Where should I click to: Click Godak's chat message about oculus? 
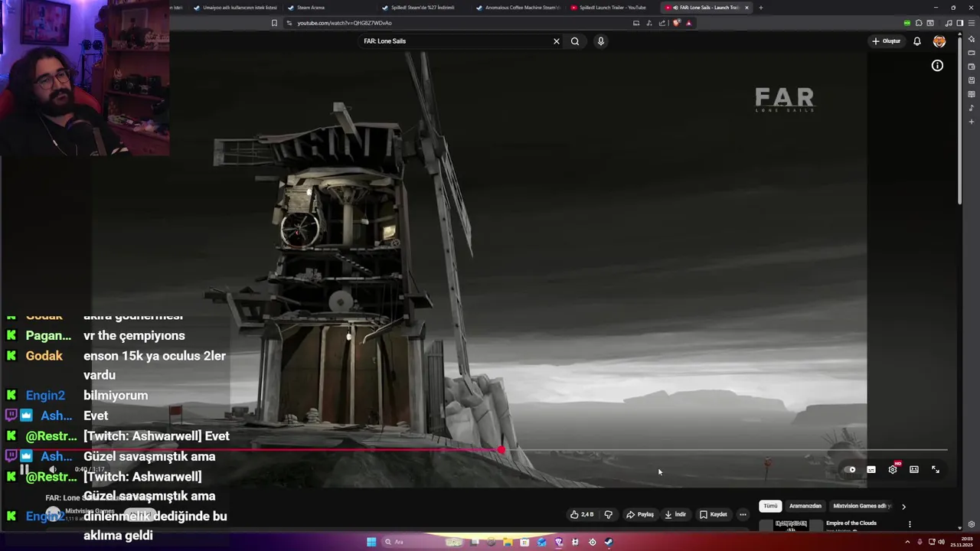[x=155, y=365]
